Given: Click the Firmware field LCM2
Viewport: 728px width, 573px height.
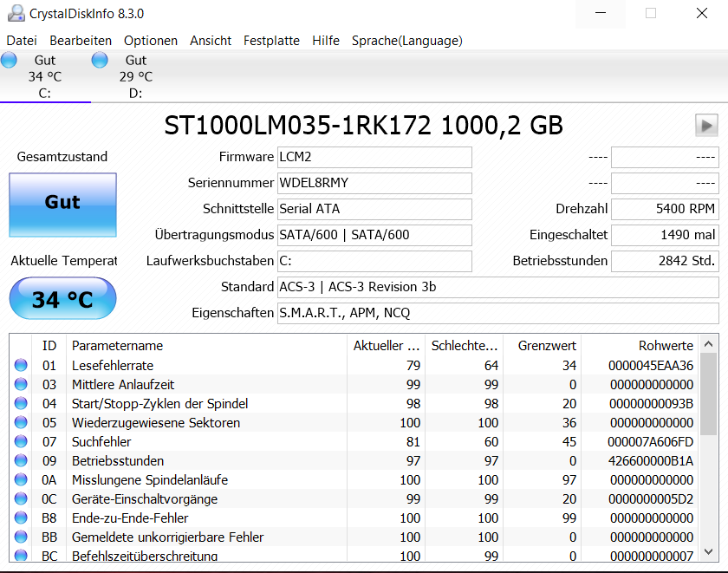Looking at the screenshot, I should [x=374, y=158].
